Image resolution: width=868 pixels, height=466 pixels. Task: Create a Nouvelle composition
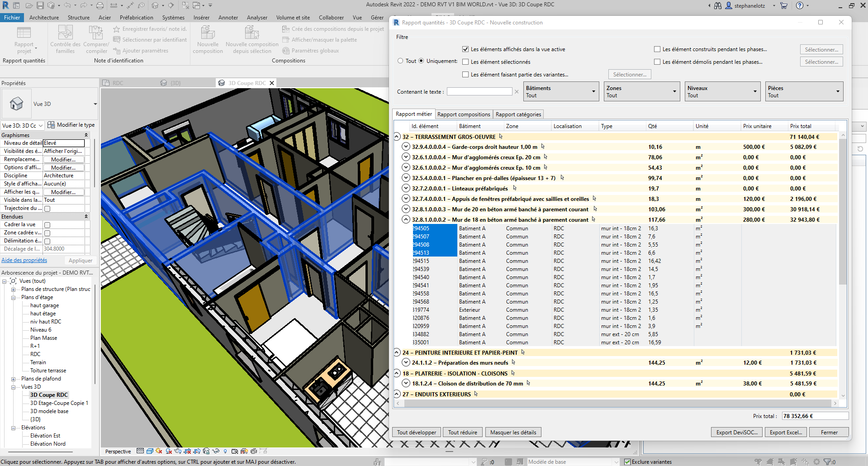point(208,40)
